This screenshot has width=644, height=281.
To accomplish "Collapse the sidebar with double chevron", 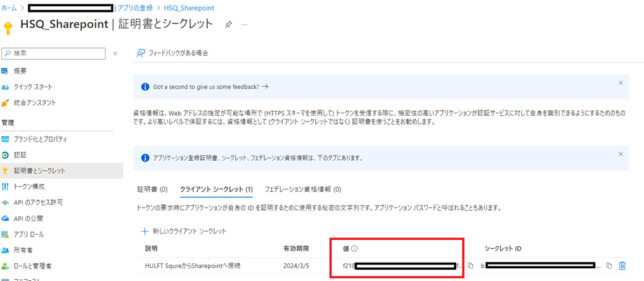I will tap(115, 53).
